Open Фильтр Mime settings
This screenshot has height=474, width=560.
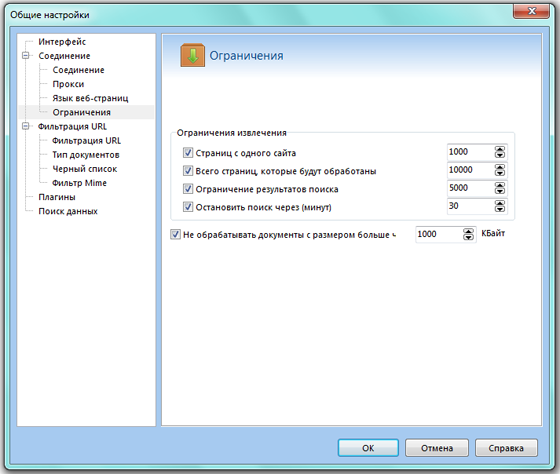click(x=79, y=183)
